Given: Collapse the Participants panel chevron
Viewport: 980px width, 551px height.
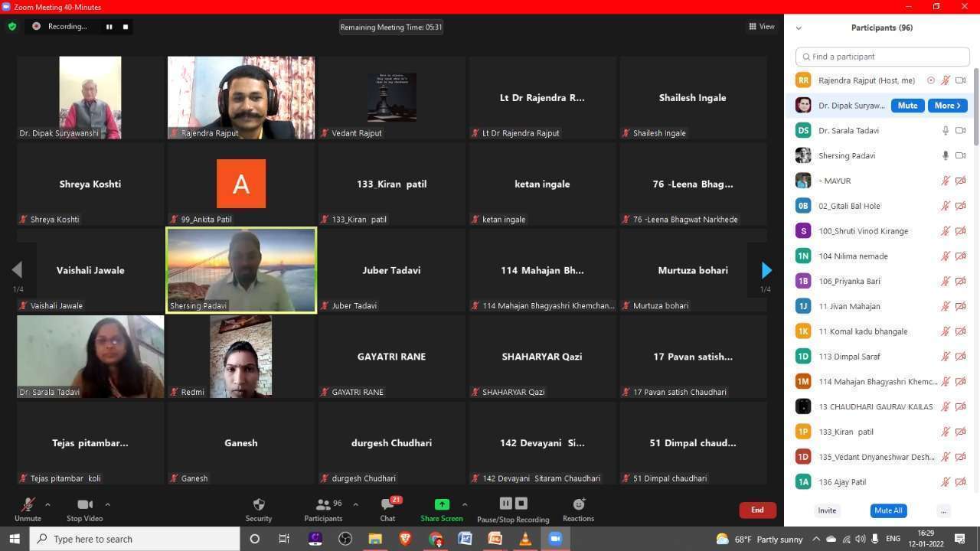Looking at the screenshot, I should [x=799, y=28].
